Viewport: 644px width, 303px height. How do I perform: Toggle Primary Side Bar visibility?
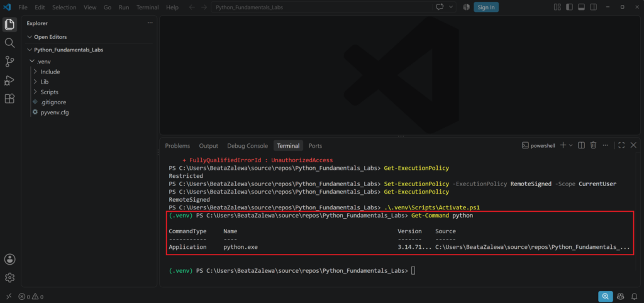click(569, 7)
